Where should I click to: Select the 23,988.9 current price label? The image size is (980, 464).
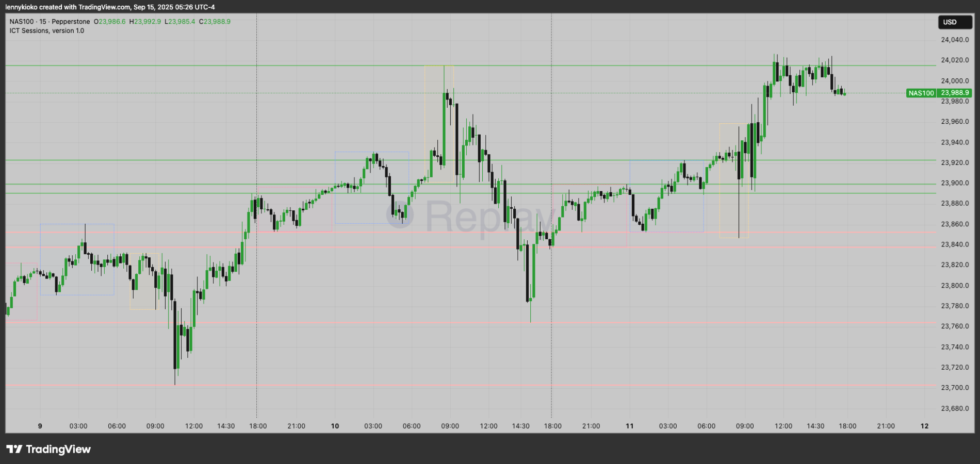click(955, 93)
